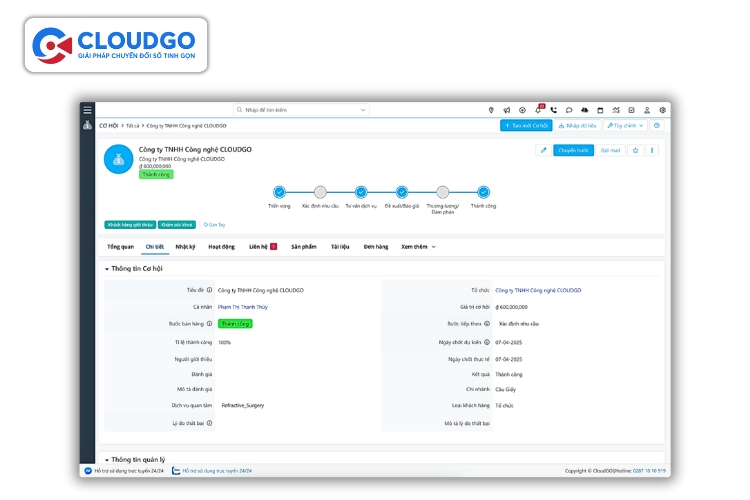750x500 pixels.
Task: Select the Xác định nhu cầu stage circle
Action: [320, 192]
